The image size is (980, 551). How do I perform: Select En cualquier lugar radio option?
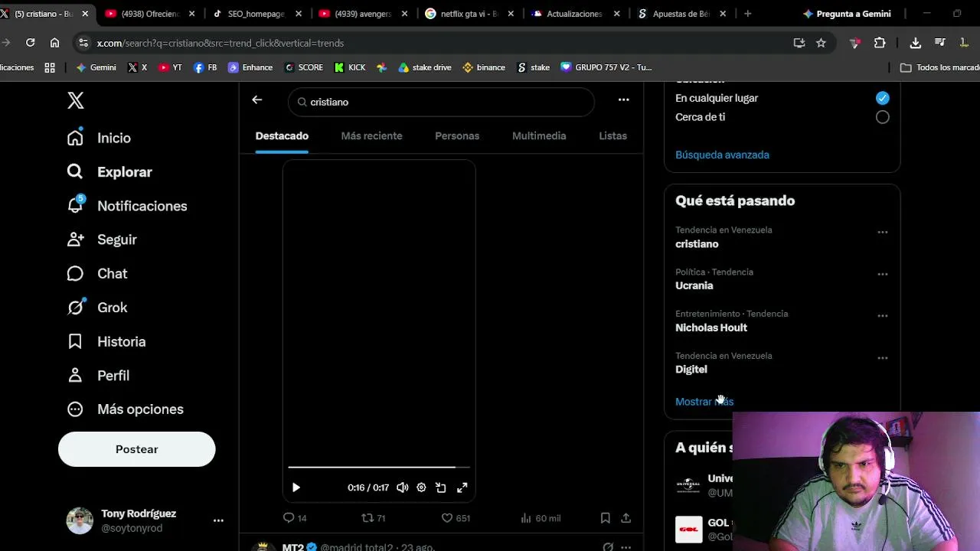883,98
